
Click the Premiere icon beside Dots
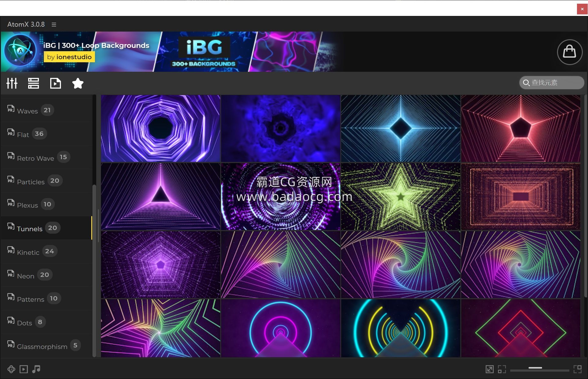tap(11, 320)
